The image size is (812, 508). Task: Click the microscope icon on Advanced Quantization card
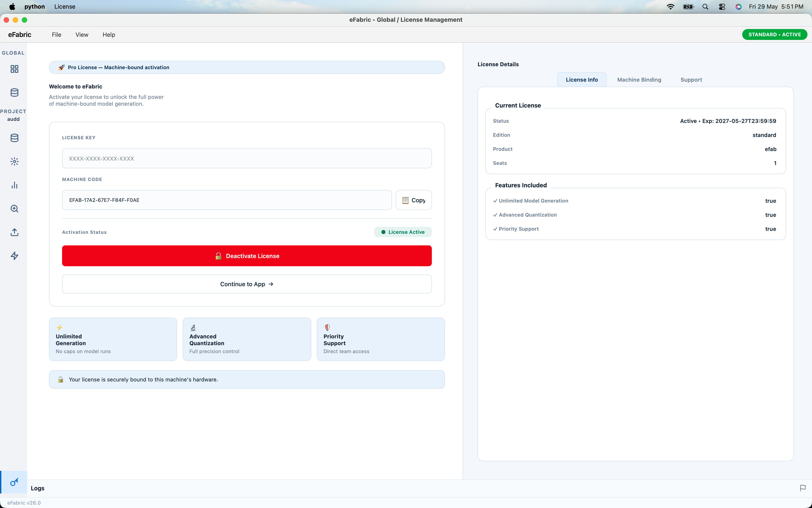[x=193, y=327]
